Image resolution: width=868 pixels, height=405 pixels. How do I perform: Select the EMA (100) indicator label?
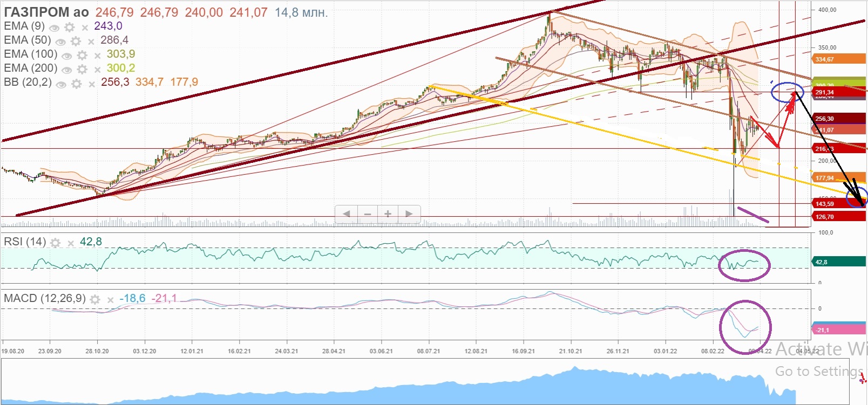pyautogui.click(x=31, y=54)
